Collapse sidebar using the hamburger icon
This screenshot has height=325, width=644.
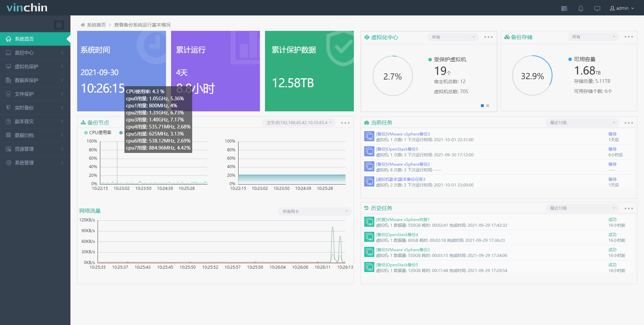click(x=59, y=25)
